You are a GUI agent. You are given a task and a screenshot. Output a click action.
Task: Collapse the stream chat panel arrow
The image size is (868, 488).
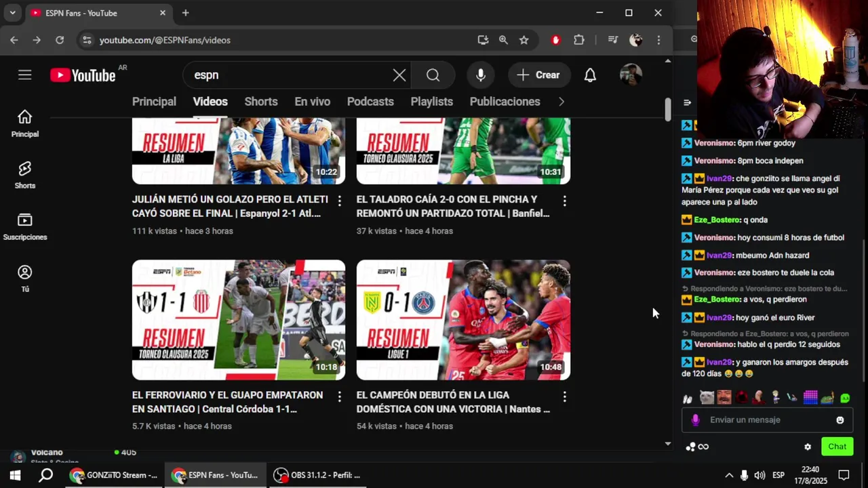[687, 103]
